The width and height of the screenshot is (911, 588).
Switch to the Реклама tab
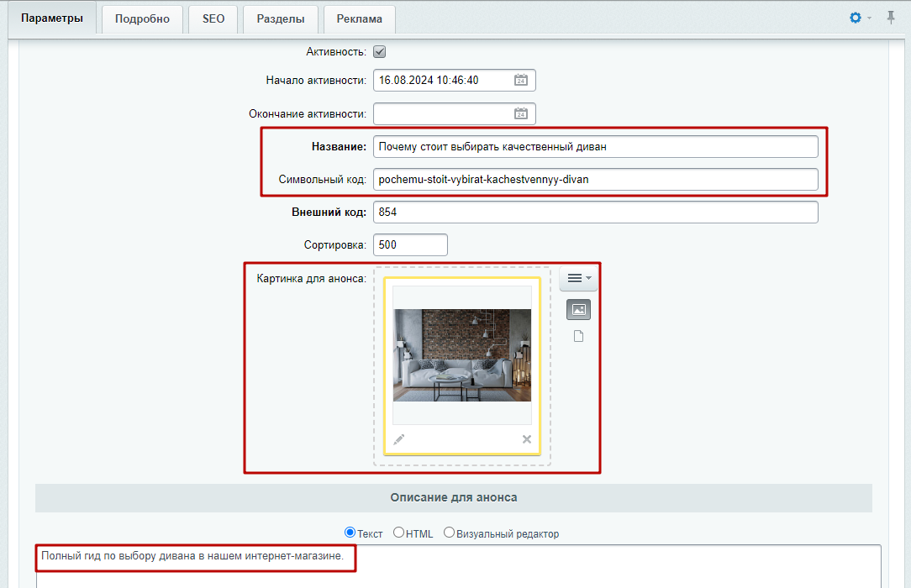(x=359, y=19)
